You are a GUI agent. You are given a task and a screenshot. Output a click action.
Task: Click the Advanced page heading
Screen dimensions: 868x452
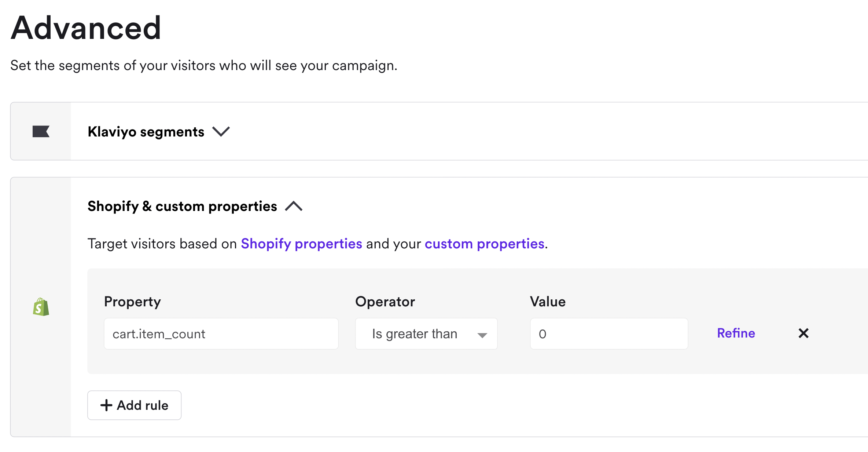click(x=86, y=28)
